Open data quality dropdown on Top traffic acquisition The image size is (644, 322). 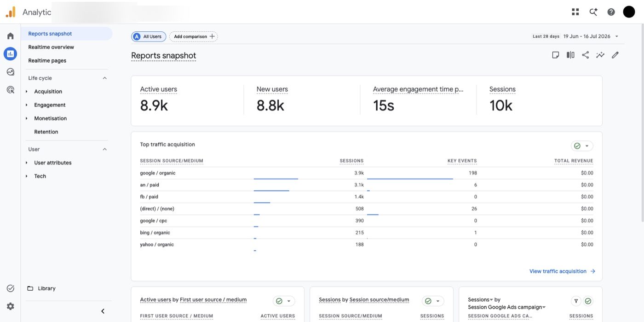[582, 146]
